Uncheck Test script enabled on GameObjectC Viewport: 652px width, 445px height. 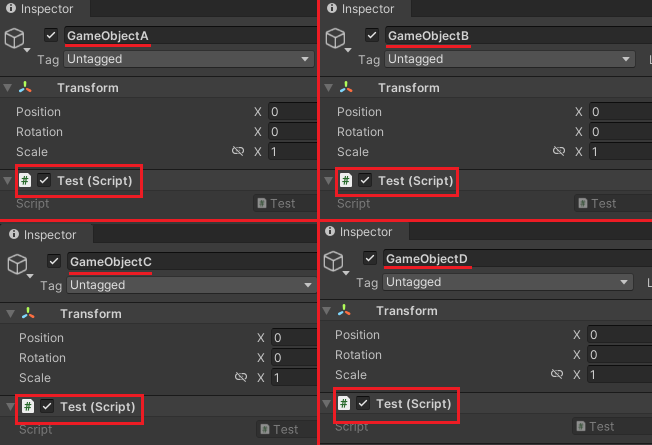click(x=46, y=407)
